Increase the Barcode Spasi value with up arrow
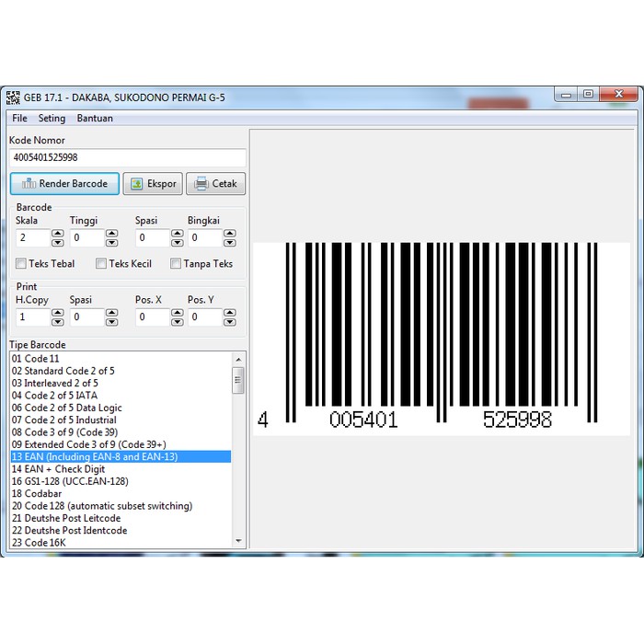 tap(177, 234)
